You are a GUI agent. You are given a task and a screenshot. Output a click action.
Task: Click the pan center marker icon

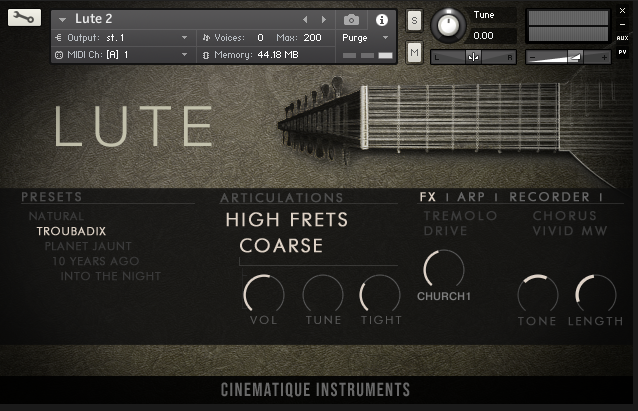coord(473,57)
